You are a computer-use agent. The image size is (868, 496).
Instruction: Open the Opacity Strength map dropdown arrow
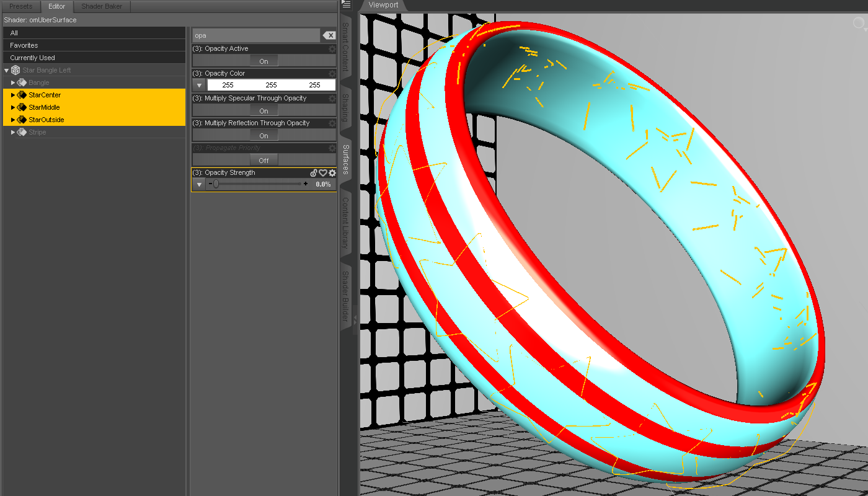[199, 184]
